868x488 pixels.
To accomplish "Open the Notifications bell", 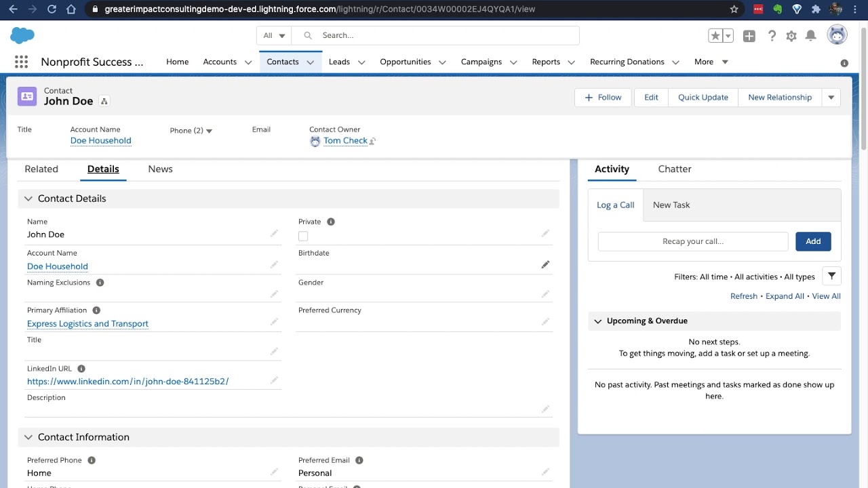I will pyautogui.click(x=810, y=36).
